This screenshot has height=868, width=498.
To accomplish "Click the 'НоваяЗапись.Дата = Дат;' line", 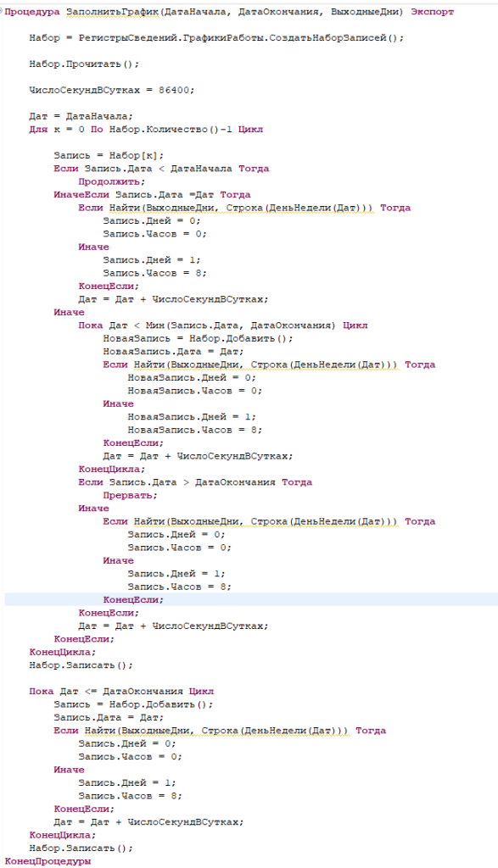I will tap(173, 352).
